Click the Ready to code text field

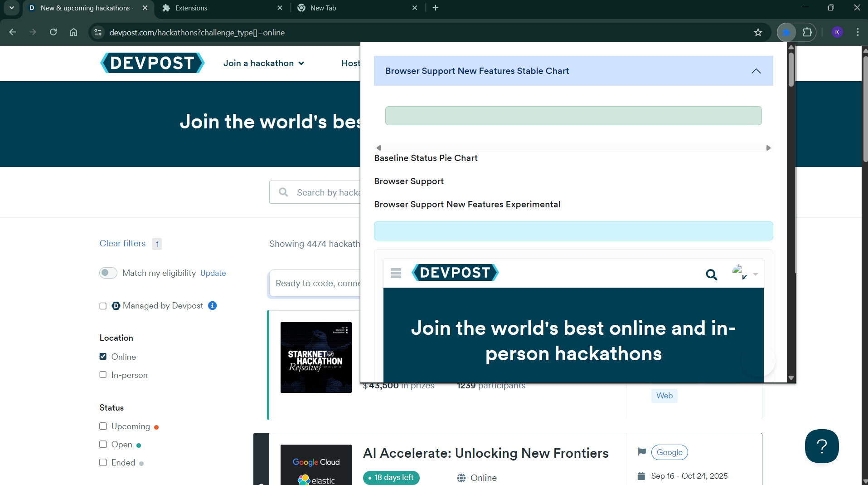pos(315,284)
